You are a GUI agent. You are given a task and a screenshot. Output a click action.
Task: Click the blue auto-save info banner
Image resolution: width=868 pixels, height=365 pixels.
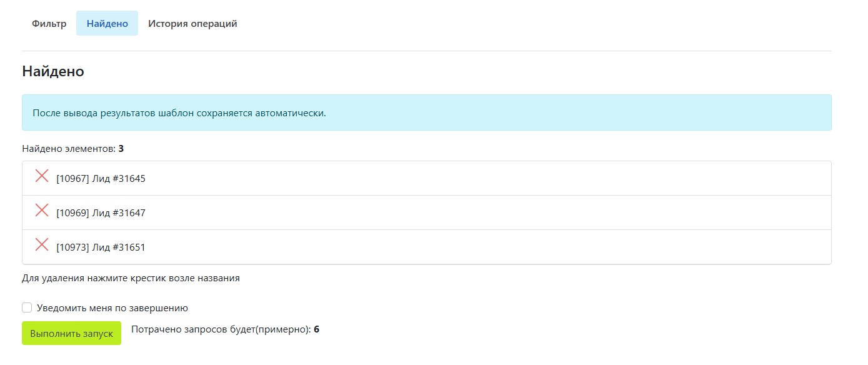point(426,113)
